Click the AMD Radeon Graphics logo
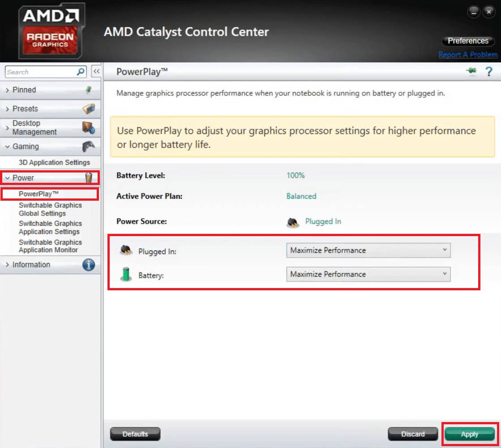 (x=51, y=31)
